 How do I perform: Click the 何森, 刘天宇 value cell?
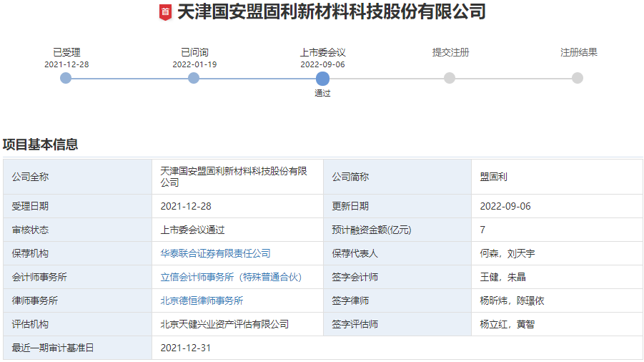point(558,253)
